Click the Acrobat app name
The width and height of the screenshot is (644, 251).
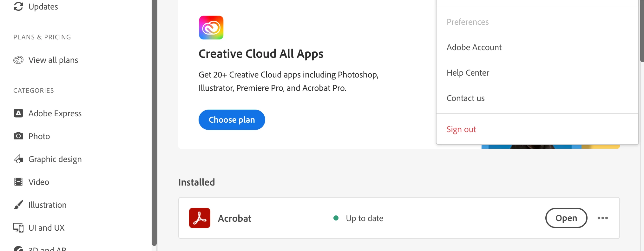point(234,218)
